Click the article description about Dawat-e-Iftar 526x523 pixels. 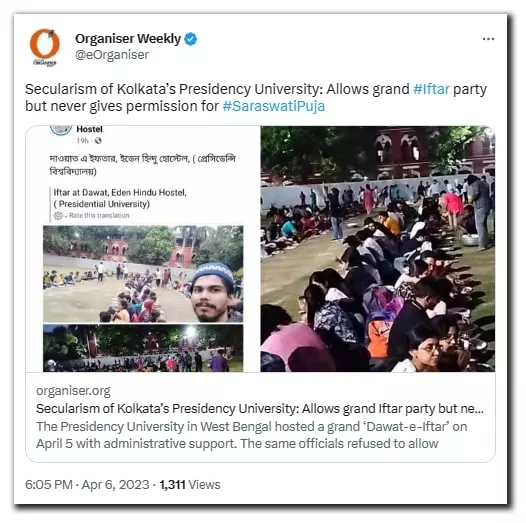coord(252,435)
